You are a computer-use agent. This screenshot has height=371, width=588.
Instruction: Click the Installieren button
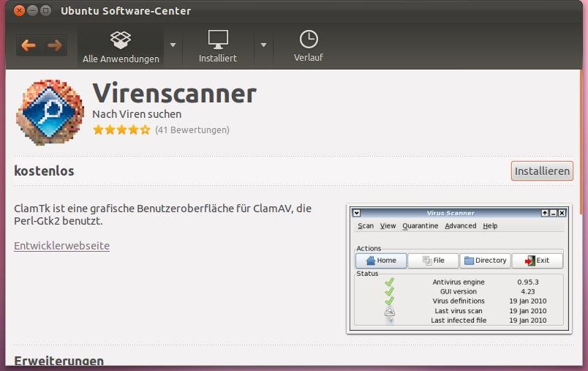[542, 171]
